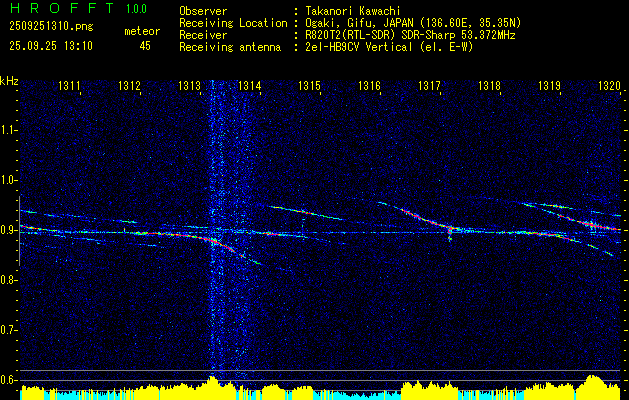Select receiver text R820T2(RTL-SDR) SDR-Sharp 53.372MHz

tap(410, 35)
